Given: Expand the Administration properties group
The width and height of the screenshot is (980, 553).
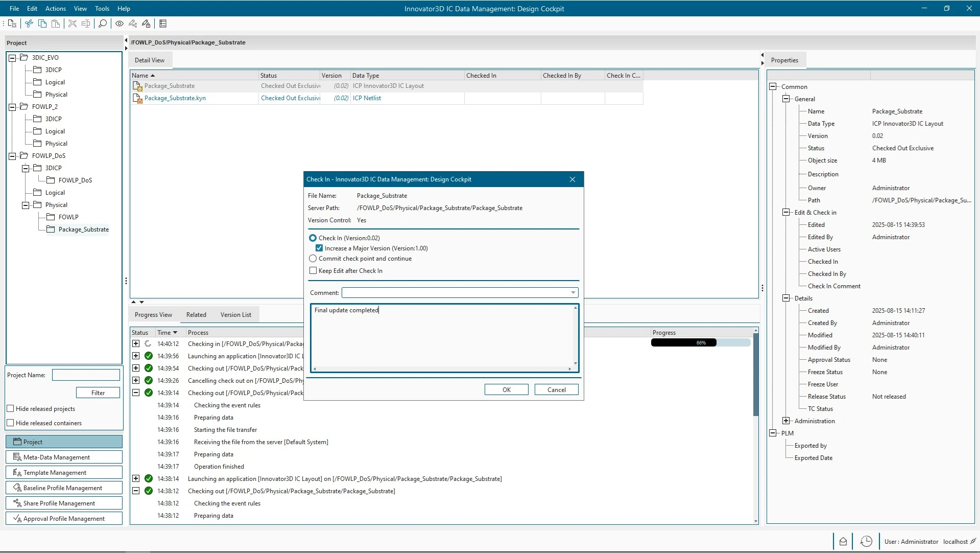Looking at the screenshot, I should pyautogui.click(x=786, y=421).
